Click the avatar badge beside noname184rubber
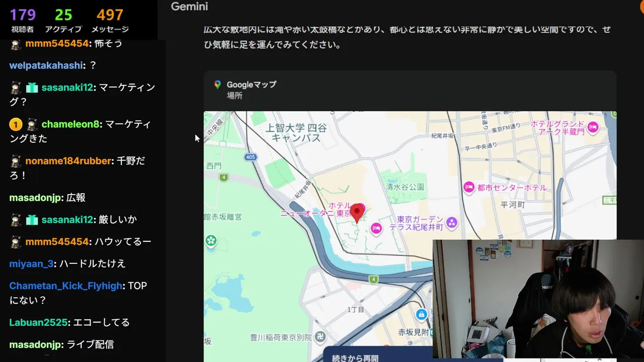Image resolution: width=644 pixels, height=362 pixels. (16, 161)
